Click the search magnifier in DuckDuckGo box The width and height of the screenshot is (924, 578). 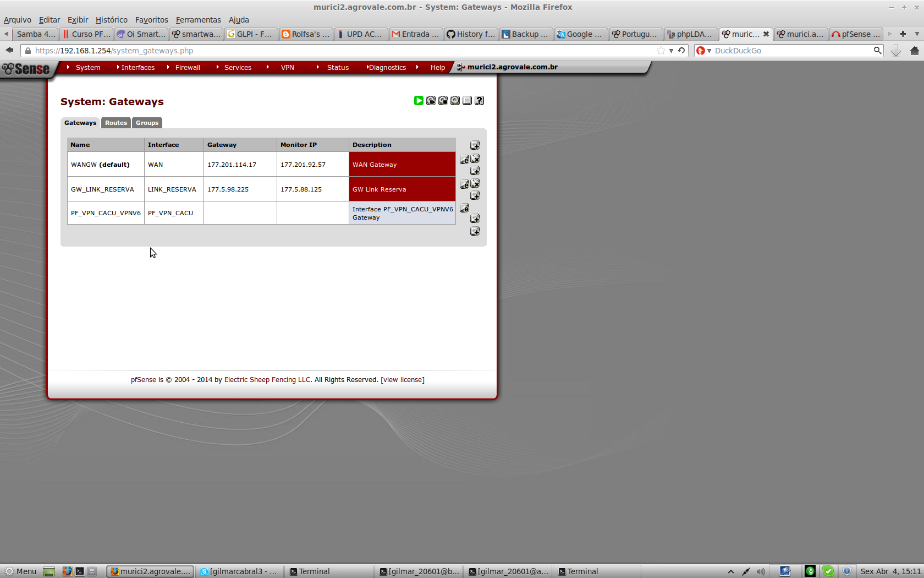(877, 51)
